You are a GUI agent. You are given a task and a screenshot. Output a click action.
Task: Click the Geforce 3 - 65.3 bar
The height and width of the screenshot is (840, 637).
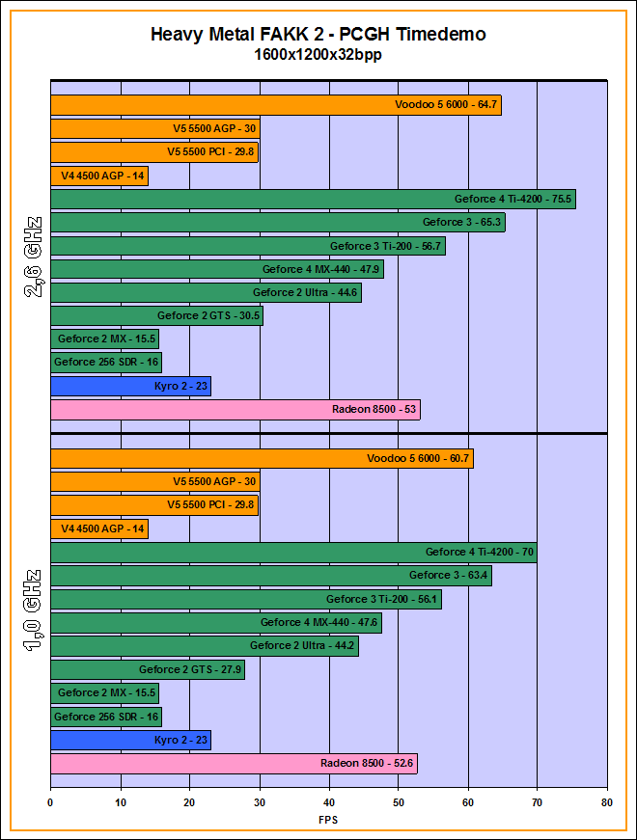(x=277, y=223)
